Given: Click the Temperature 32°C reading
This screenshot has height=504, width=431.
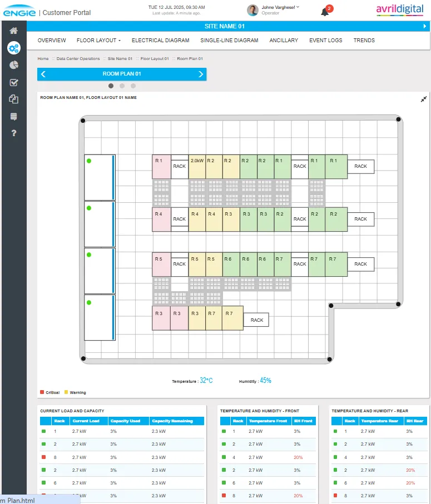Looking at the screenshot, I should 192,381.
